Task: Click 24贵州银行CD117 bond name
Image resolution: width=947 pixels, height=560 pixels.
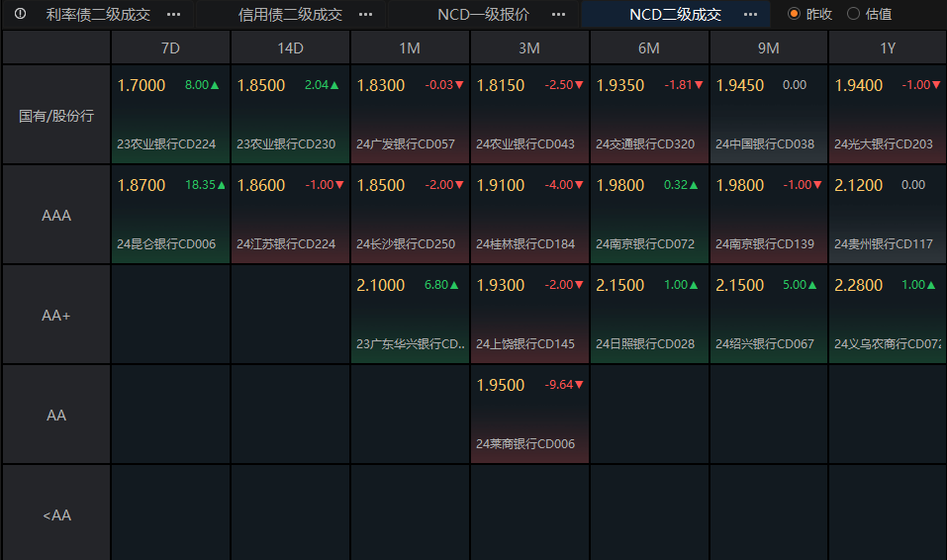Action: click(884, 244)
